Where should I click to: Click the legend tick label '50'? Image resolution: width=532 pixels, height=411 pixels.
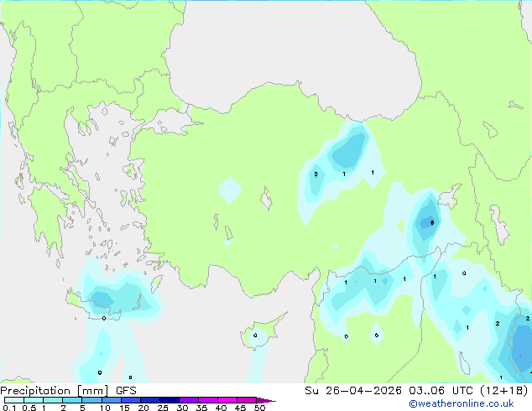click(259, 408)
